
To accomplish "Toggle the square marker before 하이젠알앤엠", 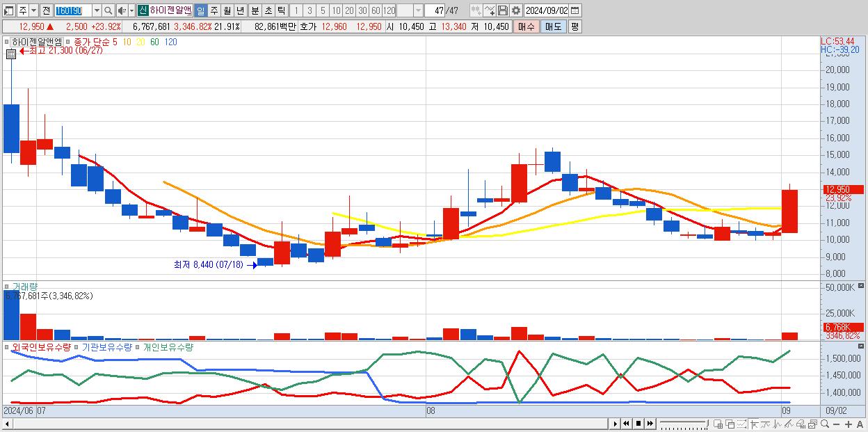I will point(6,42).
